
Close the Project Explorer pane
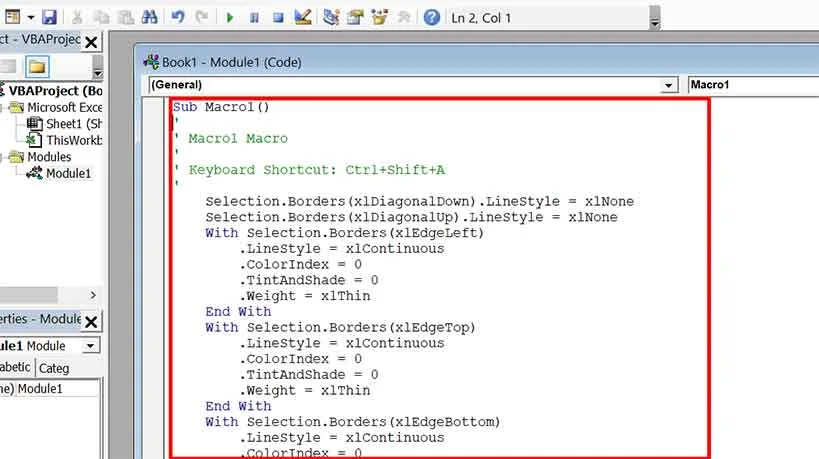[91, 42]
